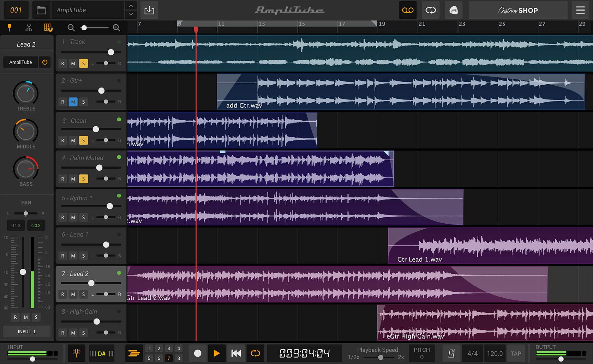
Task: Open the Custom Shop
Action: pos(518,10)
